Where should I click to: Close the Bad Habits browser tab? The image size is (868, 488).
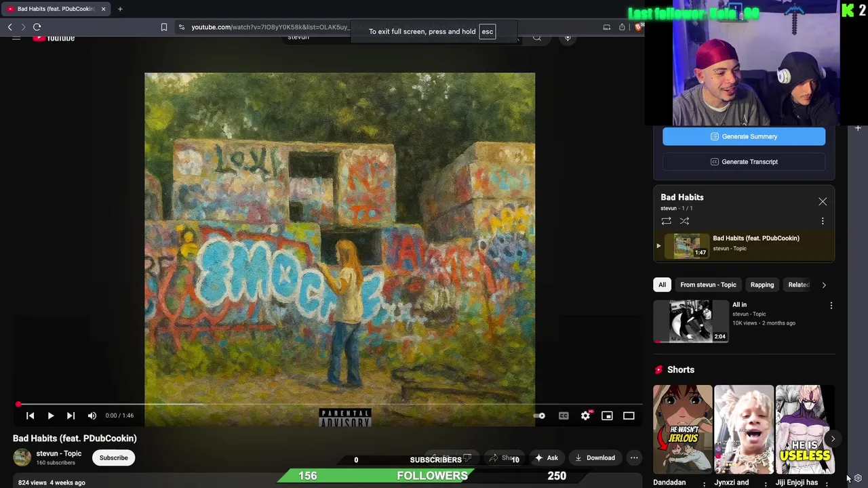(x=103, y=9)
